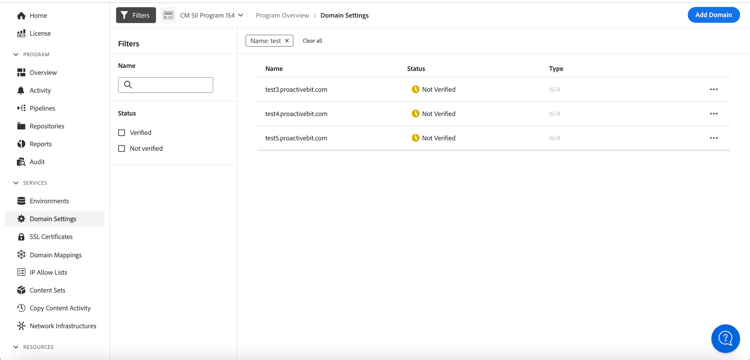Viewport: 750px width, 360px height.
Task: Open more options for test3.proactivebit.com
Action: pos(714,89)
